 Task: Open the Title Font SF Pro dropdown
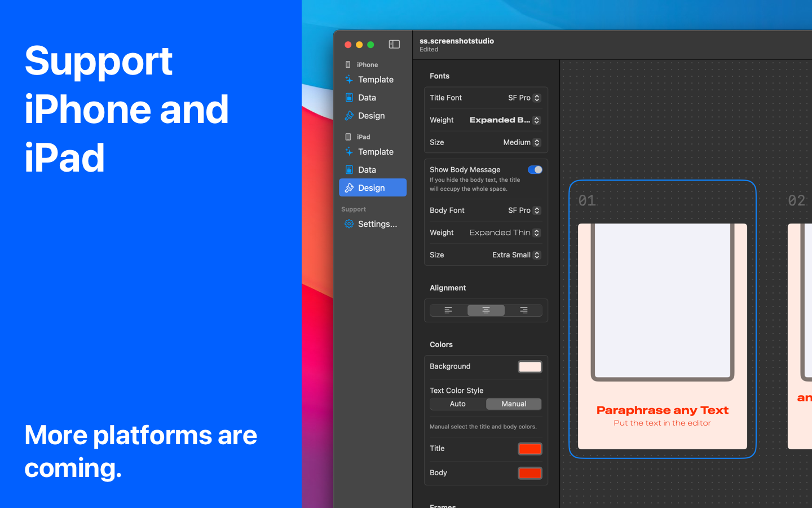click(x=524, y=98)
